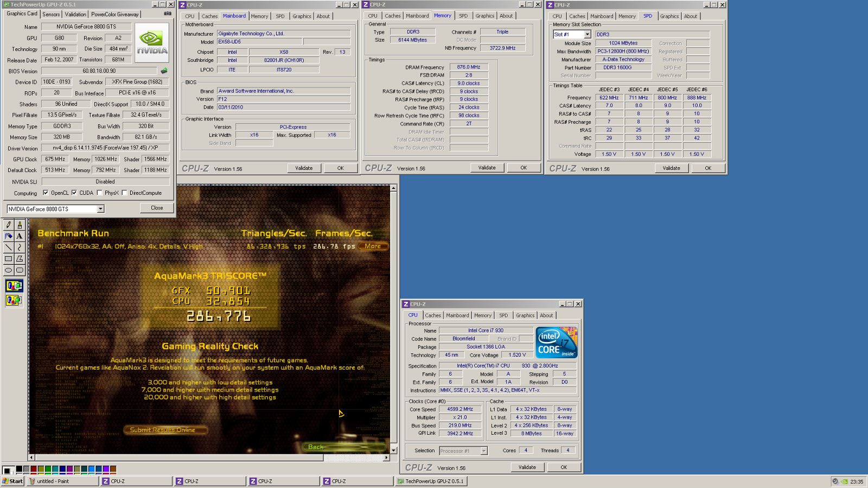The image size is (868, 488).
Task: Click the BIOS save icon in GPU-Z
Action: click(x=164, y=71)
